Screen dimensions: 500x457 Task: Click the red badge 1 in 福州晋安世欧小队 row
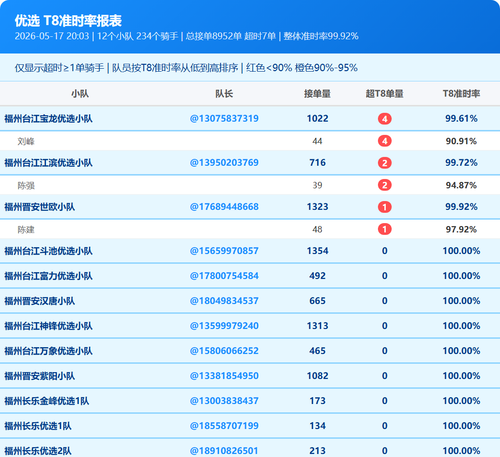coord(384,207)
